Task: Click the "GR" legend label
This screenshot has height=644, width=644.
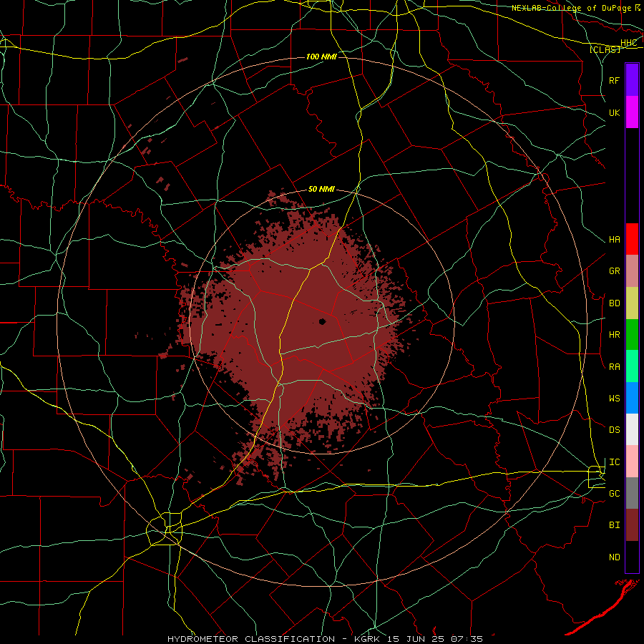Action: (614, 271)
